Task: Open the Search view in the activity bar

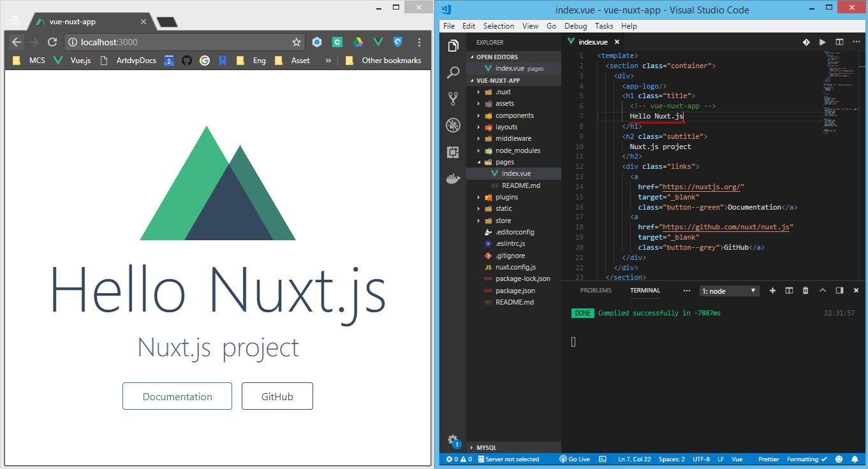Action: point(453,72)
